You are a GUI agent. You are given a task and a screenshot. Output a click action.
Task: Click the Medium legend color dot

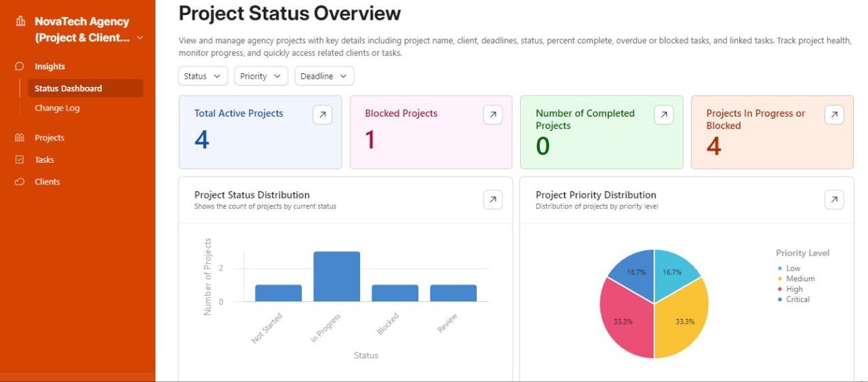click(x=781, y=279)
